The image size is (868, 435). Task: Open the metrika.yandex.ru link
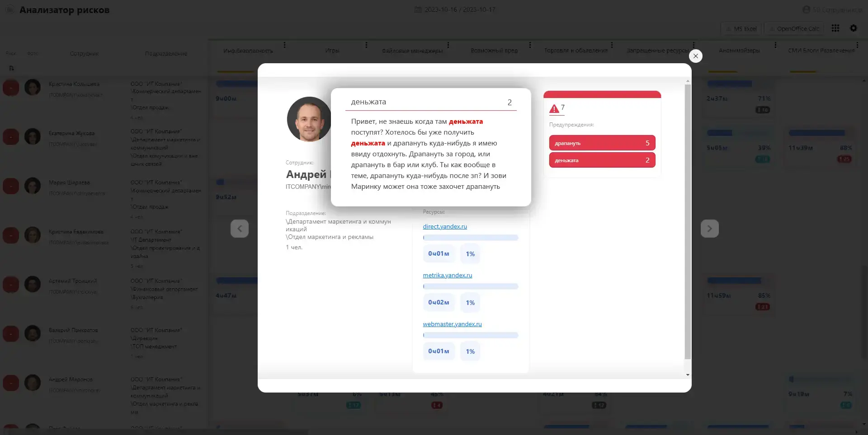pos(448,275)
